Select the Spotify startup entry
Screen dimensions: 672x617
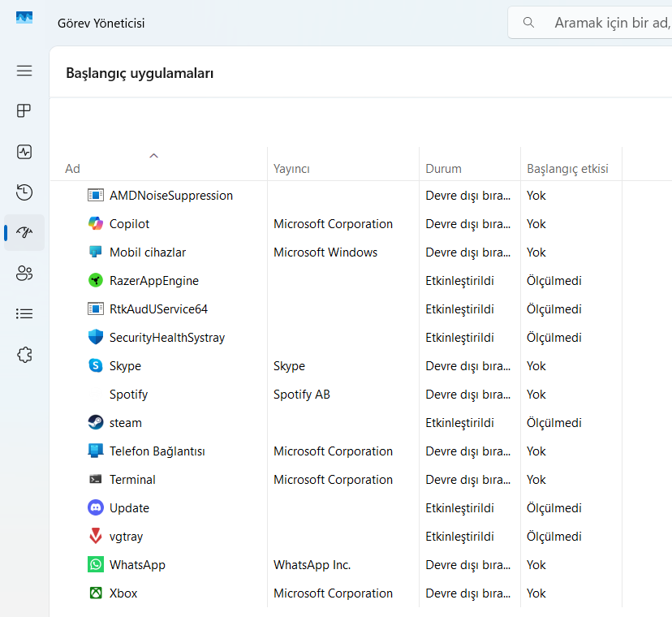click(128, 395)
